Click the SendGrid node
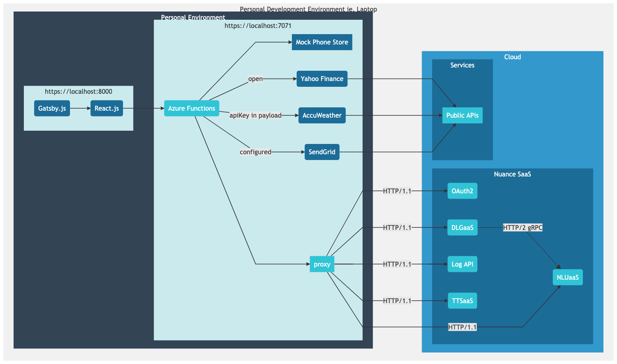The height and width of the screenshot is (364, 617). point(322,152)
